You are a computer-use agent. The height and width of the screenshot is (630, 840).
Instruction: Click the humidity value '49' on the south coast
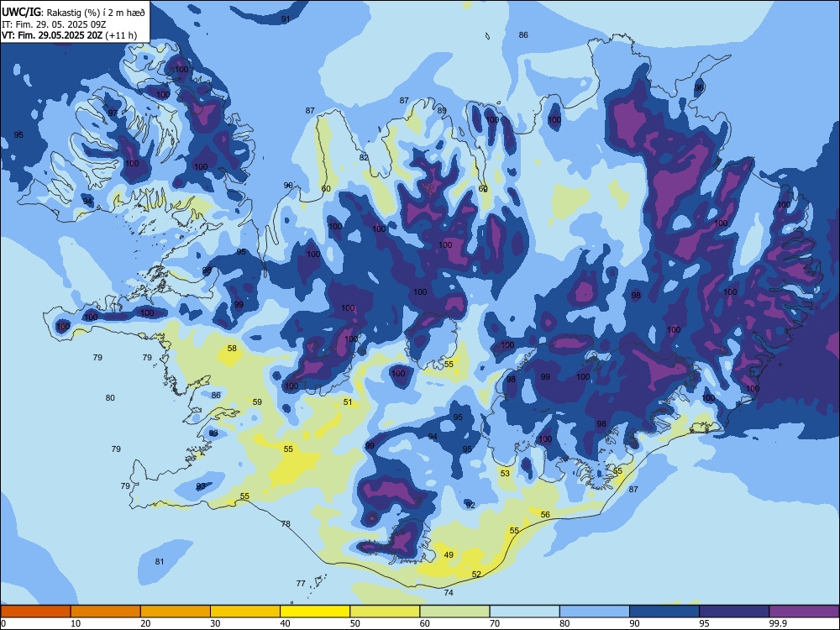[449, 554]
